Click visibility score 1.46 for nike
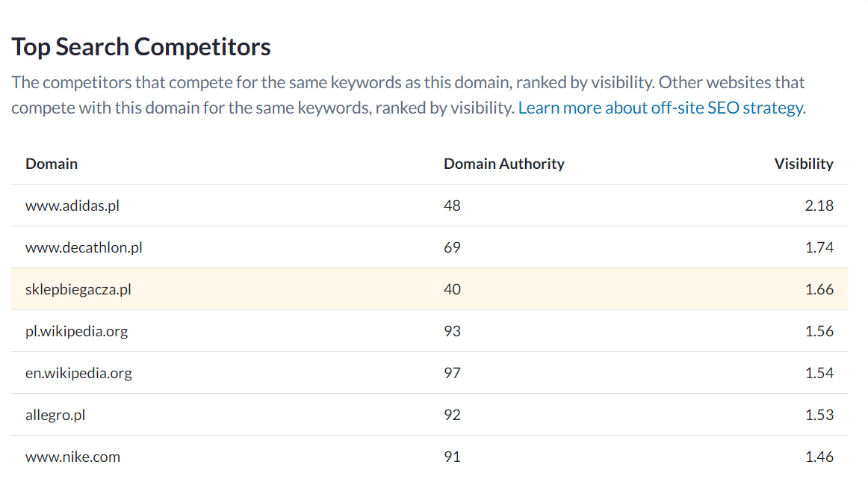The width and height of the screenshot is (868, 497). coord(819,457)
